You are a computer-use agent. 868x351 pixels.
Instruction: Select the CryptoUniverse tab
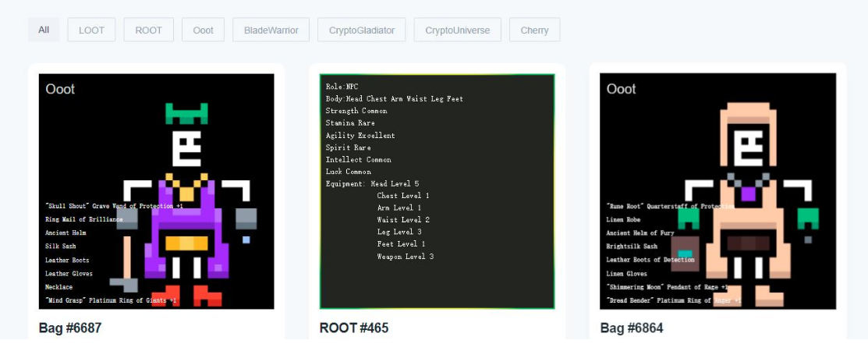point(457,30)
